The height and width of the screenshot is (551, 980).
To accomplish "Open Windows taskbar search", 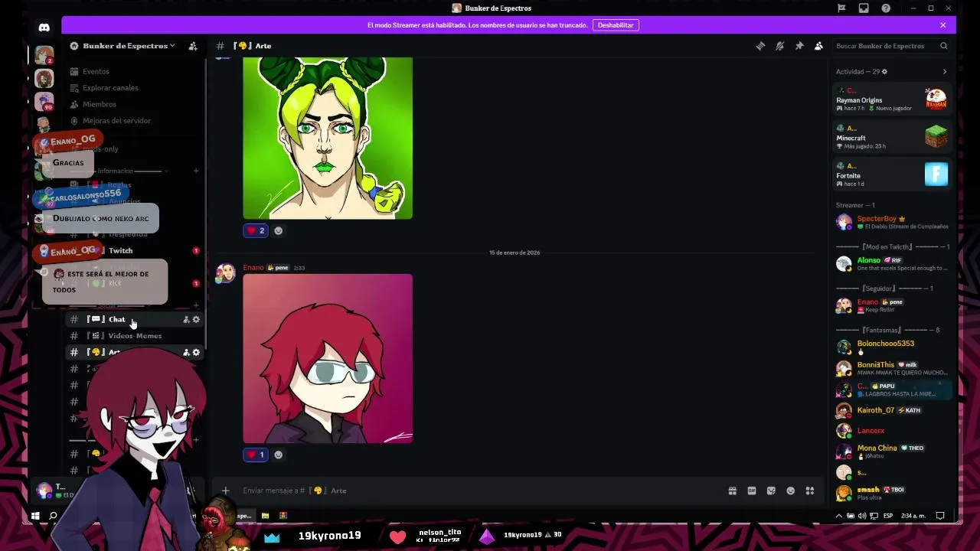I will point(53,516).
